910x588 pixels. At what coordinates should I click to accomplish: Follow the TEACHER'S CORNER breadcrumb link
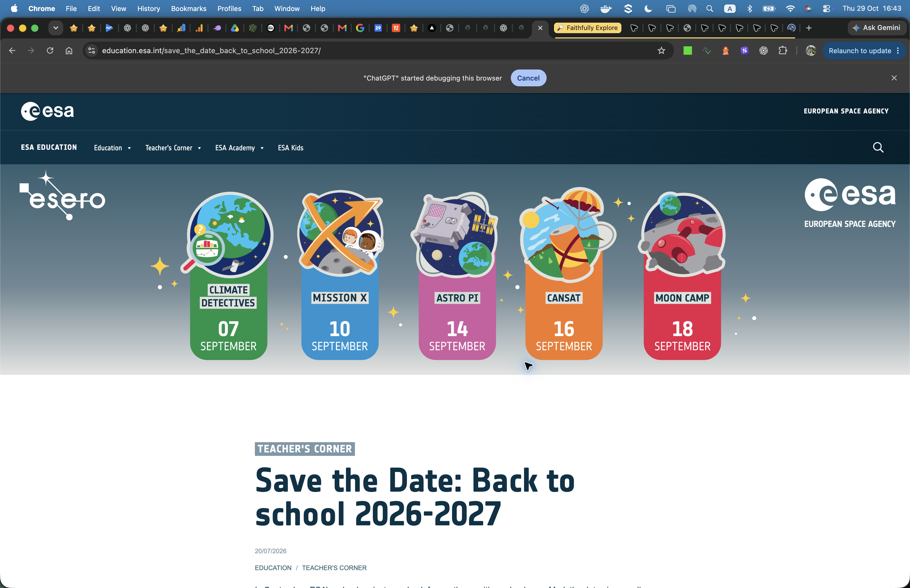pyautogui.click(x=334, y=568)
